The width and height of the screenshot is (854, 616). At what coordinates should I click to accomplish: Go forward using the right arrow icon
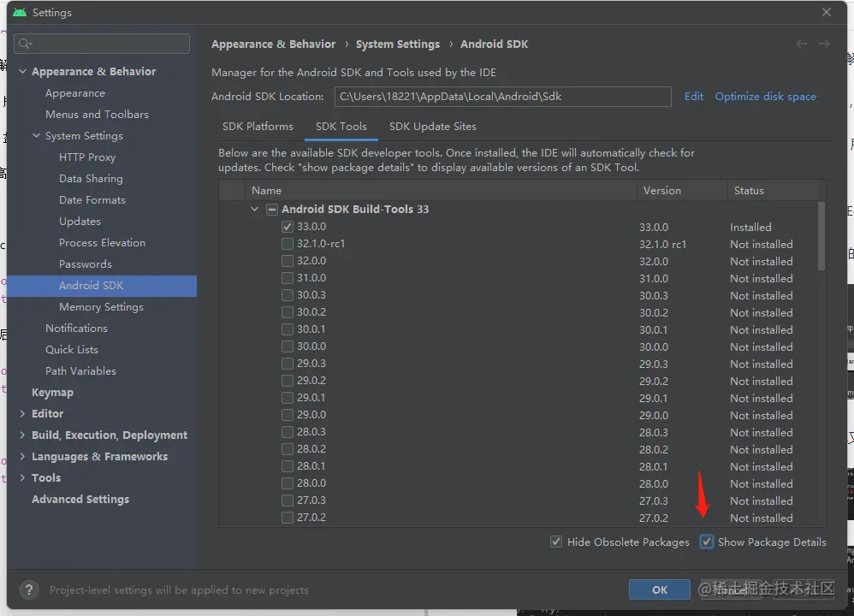tap(825, 44)
